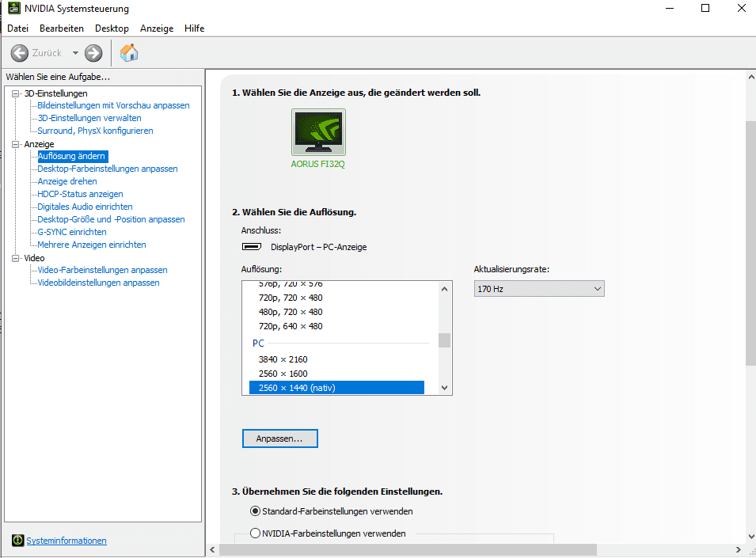Click the main panel scroll-up arrow
Viewport: 756px width, 558px height.
[x=751, y=77]
